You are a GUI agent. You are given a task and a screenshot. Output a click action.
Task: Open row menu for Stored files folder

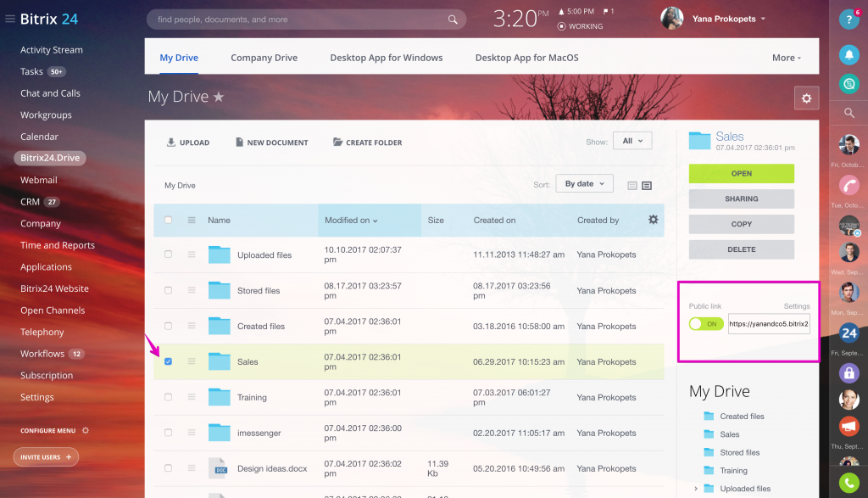click(x=192, y=290)
